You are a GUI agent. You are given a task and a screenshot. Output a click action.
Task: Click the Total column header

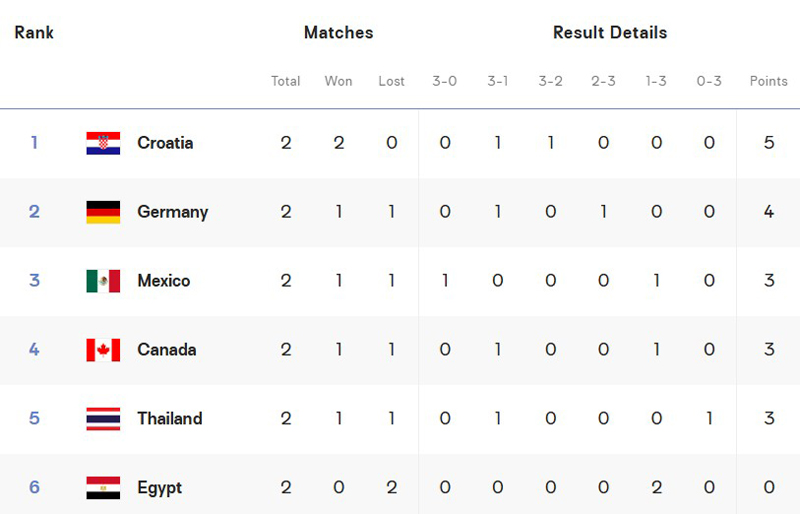pos(286,81)
